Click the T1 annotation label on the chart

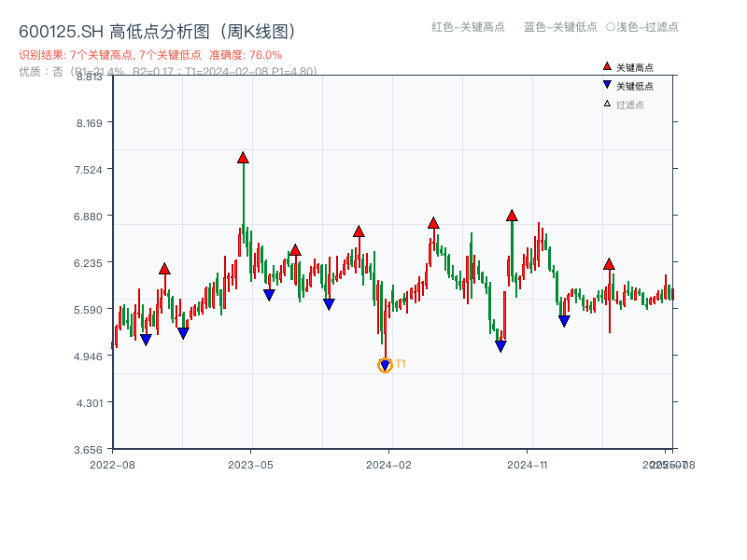(400, 363)
